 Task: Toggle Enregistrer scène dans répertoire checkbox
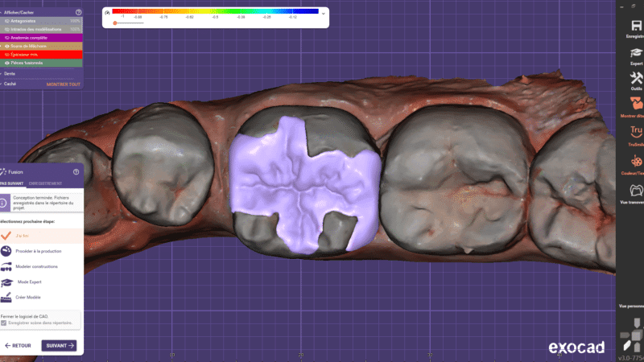click(x=4, y=323)
